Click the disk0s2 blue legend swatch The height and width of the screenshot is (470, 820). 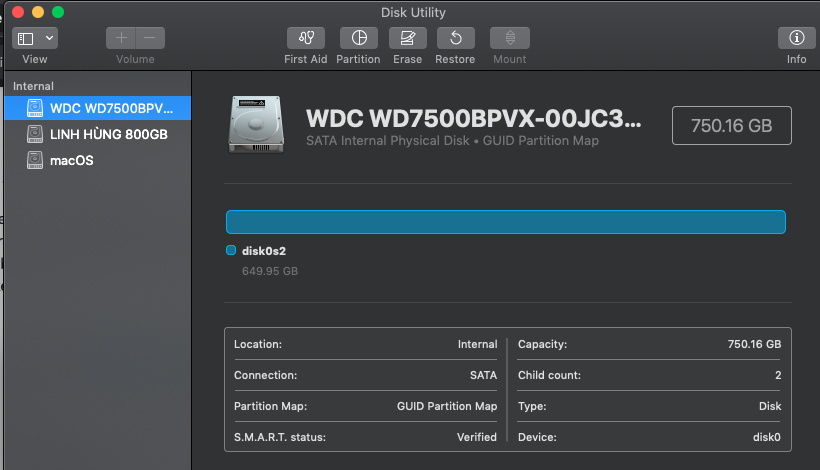[x=231, y=250]
